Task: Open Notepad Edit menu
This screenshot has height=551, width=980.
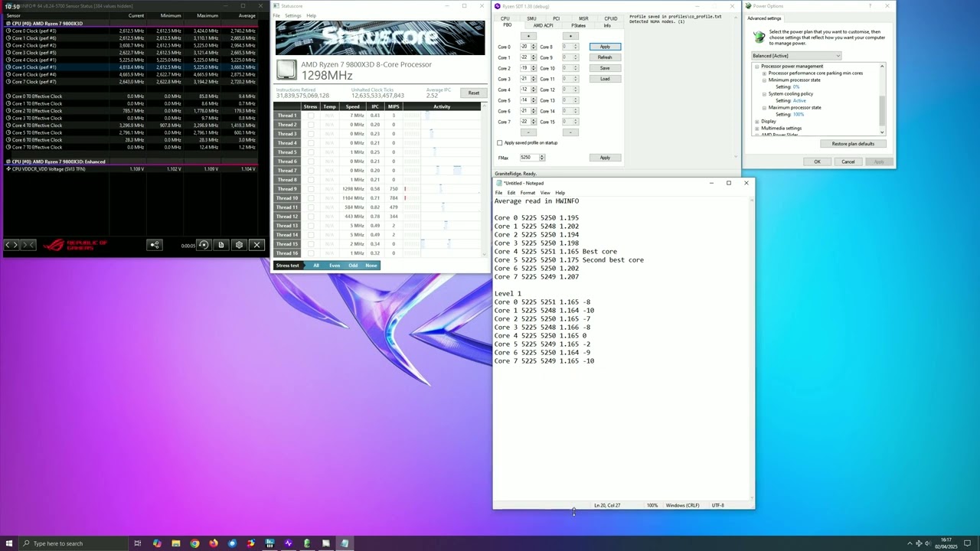Action: coord(511,193)
